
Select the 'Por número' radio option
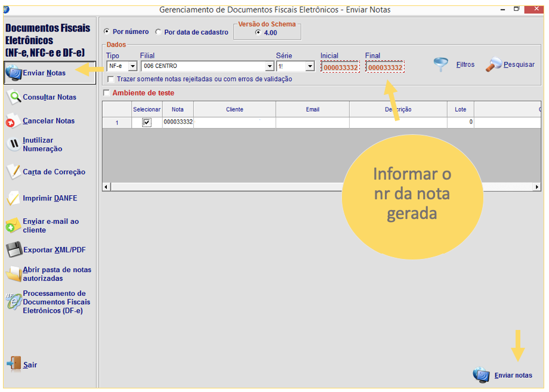107,32
